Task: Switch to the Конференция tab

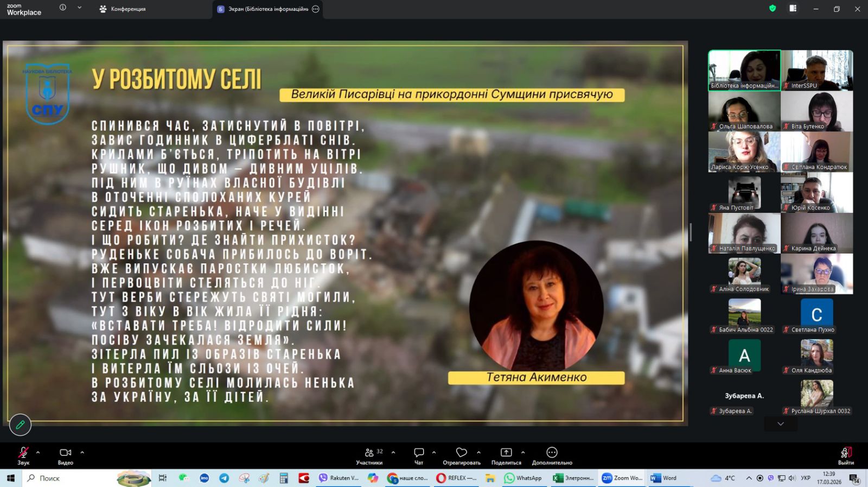Action: [123, 9]
